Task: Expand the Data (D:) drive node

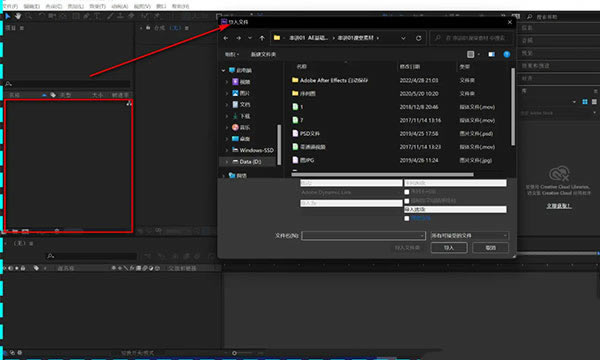Action: 227,162
